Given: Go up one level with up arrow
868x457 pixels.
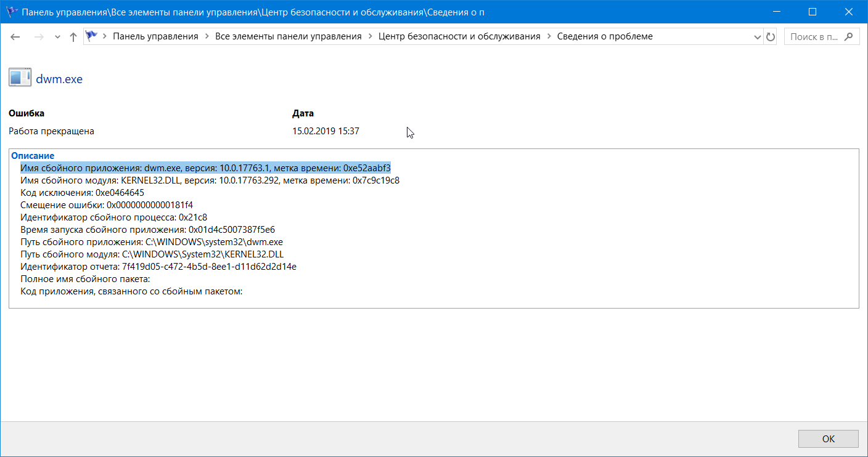Looking at the screenshot, I should (73, 37).
